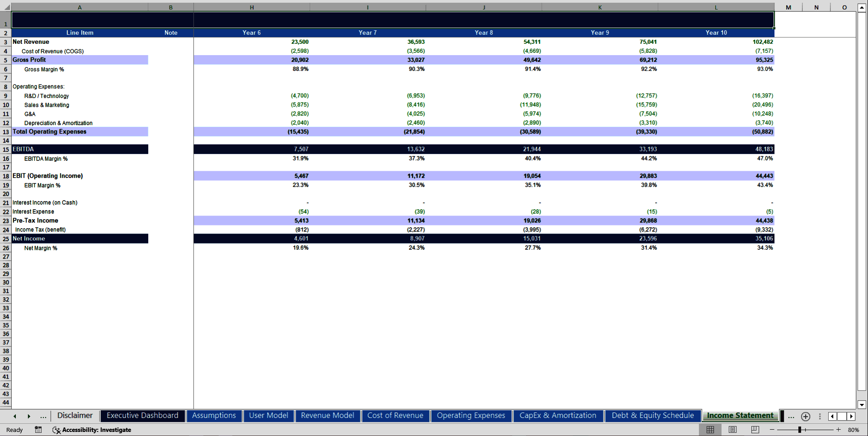
Task: Open the ellipsis list of all sheets
Action: coord(791,416)
